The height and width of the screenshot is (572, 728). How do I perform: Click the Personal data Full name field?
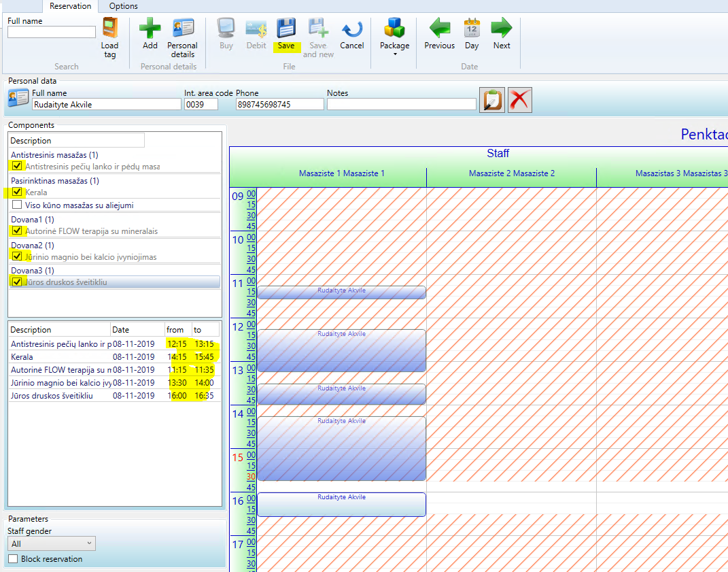tap(106, 105)
